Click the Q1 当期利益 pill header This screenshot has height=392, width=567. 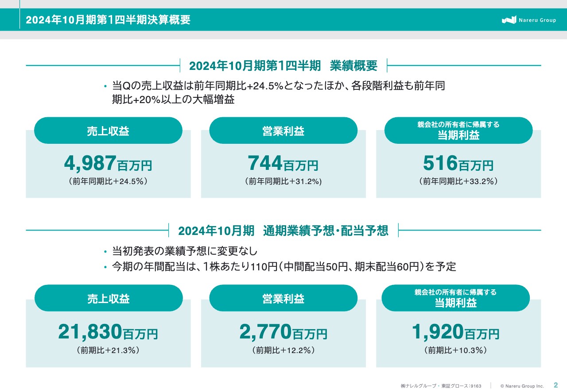point(459,130)
